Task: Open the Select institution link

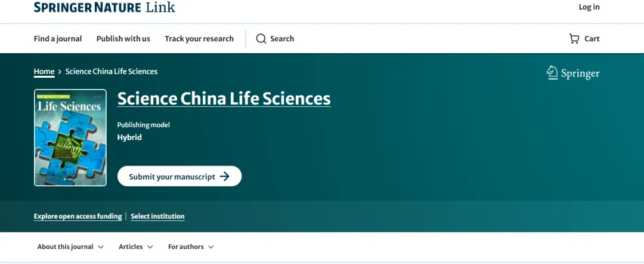Action: [x=157, y=216]
